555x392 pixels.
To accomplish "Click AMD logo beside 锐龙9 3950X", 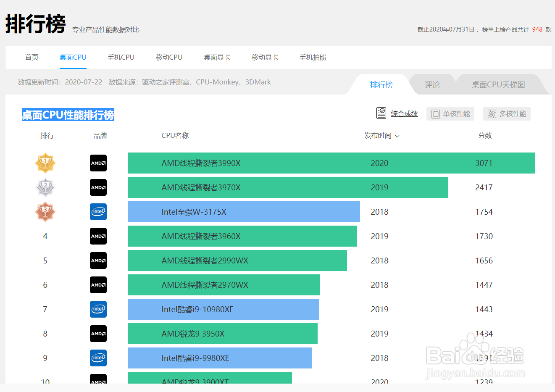I will pos(98,334).
